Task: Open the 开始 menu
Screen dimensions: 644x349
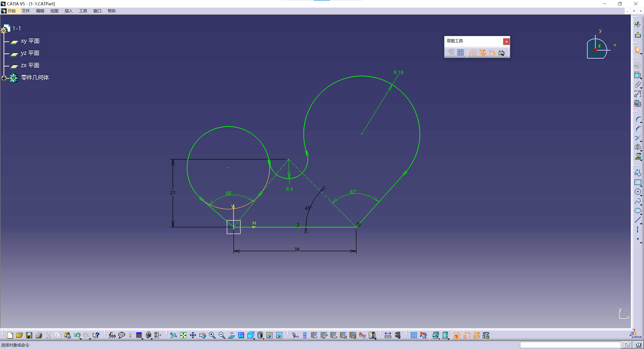Action: [x=11, y=11]
